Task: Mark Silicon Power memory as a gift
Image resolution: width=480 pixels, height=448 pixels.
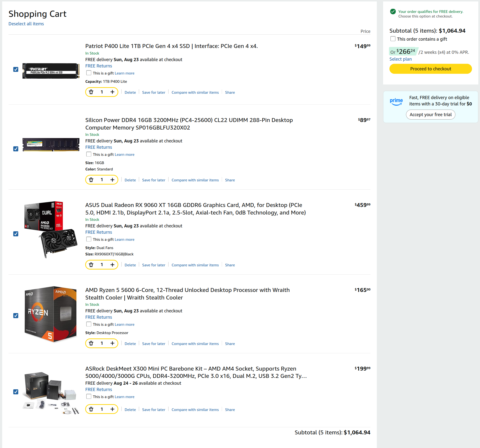Action: (x=89, y=154)
